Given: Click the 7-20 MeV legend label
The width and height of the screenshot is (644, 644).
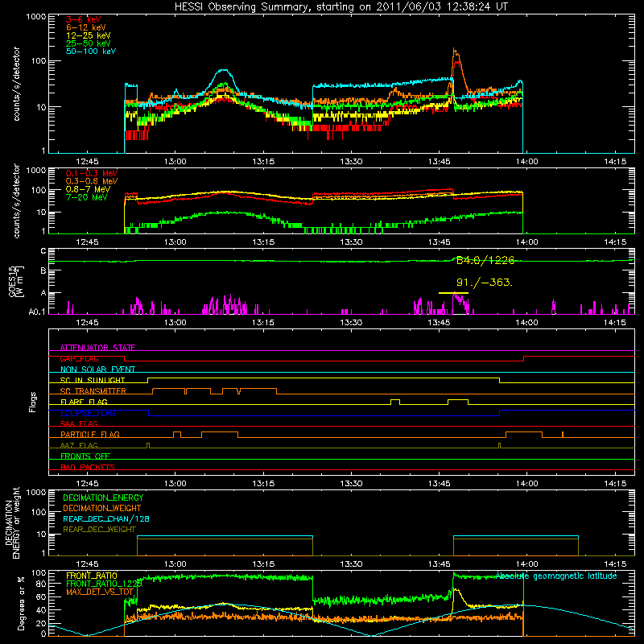Looking at the screenshot, I should 86,197.
